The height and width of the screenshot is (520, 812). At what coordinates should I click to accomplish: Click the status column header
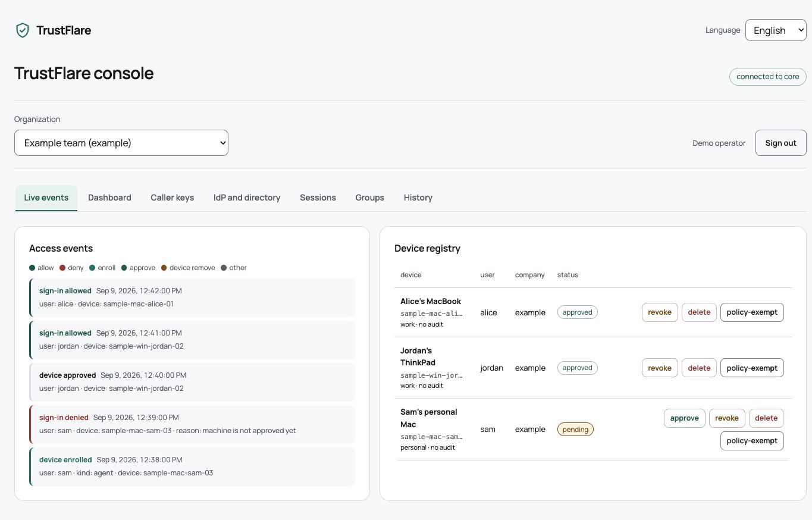[x=568, y=275]
